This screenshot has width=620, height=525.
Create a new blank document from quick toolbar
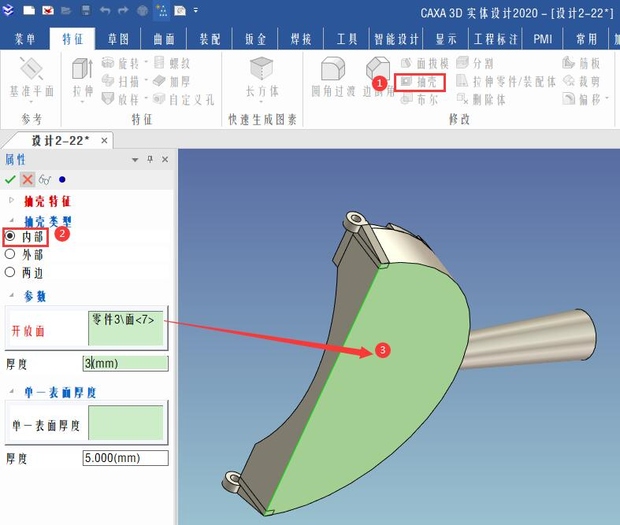click(29, 10)
